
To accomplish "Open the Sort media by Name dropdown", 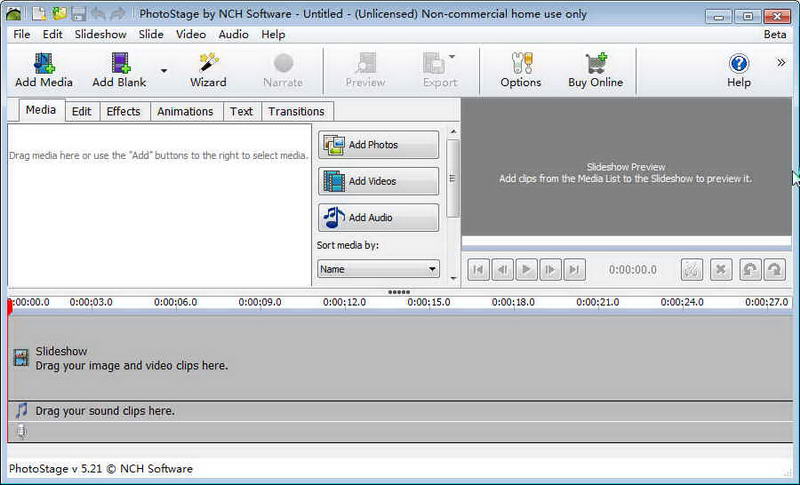I will (378, 269).
